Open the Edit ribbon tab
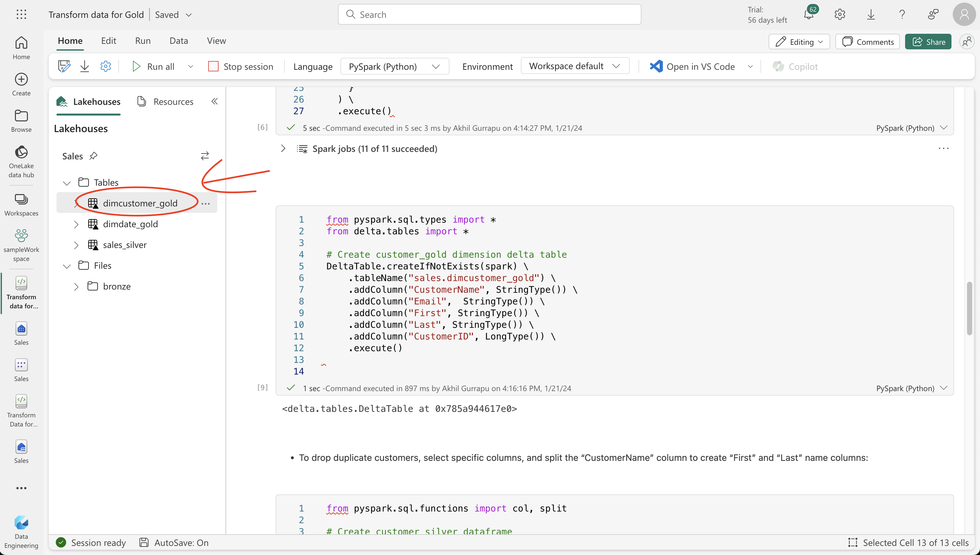The width and height of the screenshot is (980, 555). tap(109, 41)
